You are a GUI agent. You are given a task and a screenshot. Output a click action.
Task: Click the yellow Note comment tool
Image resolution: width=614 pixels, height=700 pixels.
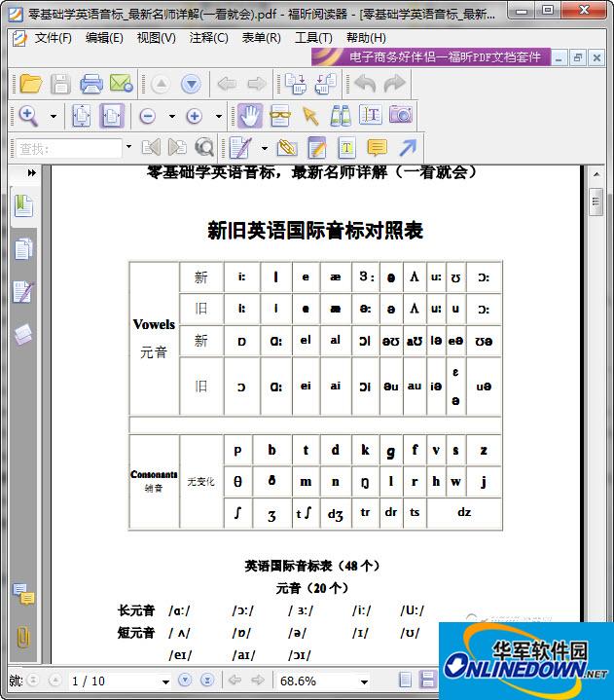pos(377,148)
